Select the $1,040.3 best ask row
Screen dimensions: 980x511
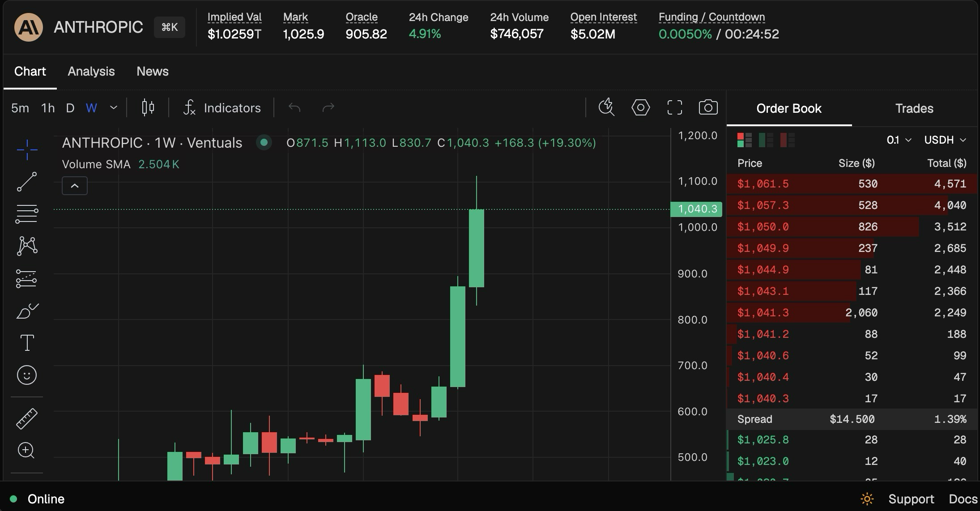point(852,399)
